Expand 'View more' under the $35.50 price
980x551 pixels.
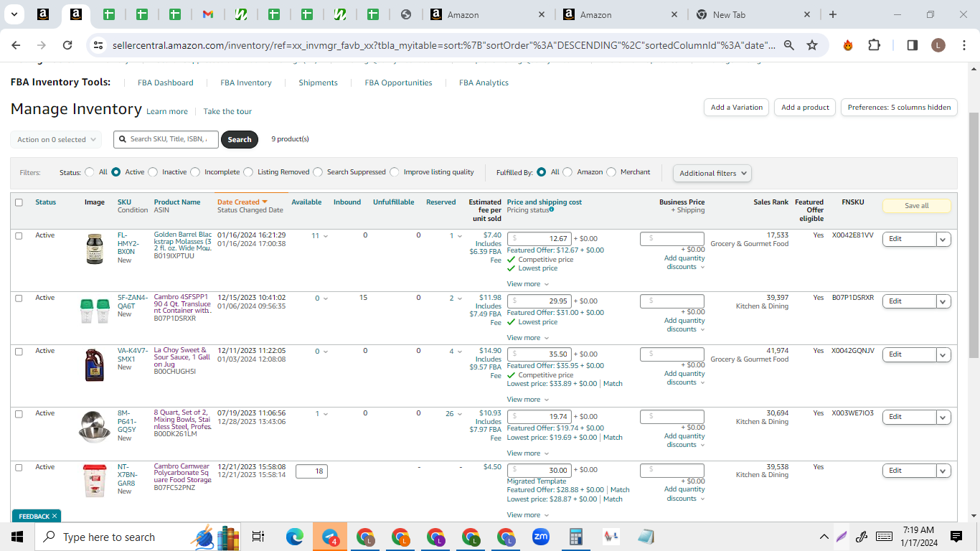(x=527, y=400)
